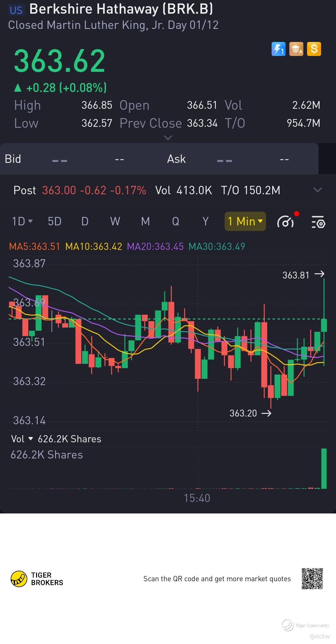The height and width of the screenshot is (644, 336).
Task: Tap the Low value 362.57
Action: point(97,123)
